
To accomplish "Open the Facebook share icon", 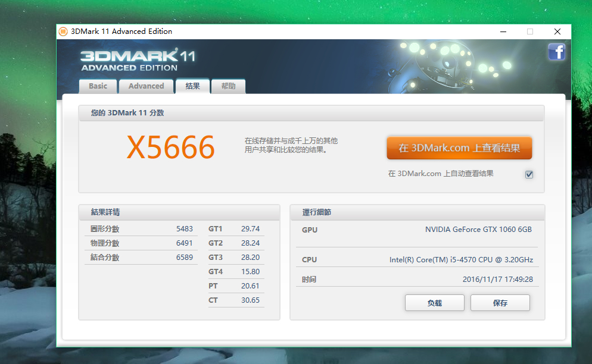I will [x=556, y=52].
